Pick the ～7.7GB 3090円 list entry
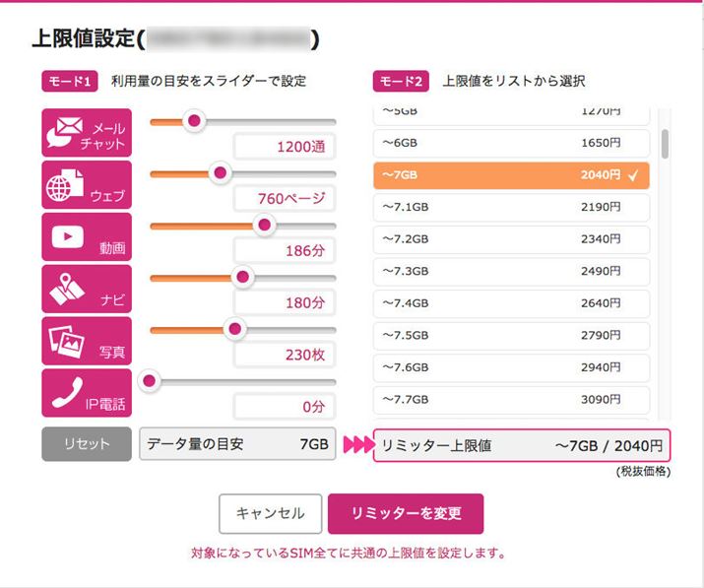The height and width of the screenshot is (588, 704). [x=511, y=399]
